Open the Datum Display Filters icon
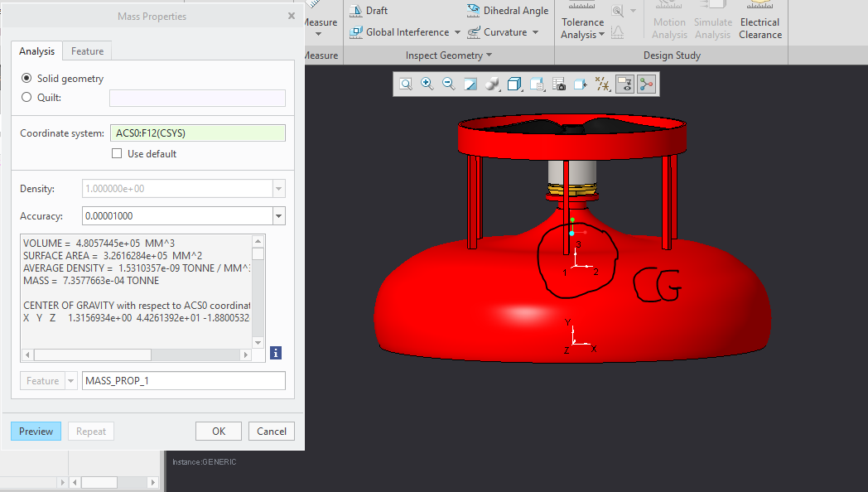This screenshot has width=868, height=492. point(603,84)
